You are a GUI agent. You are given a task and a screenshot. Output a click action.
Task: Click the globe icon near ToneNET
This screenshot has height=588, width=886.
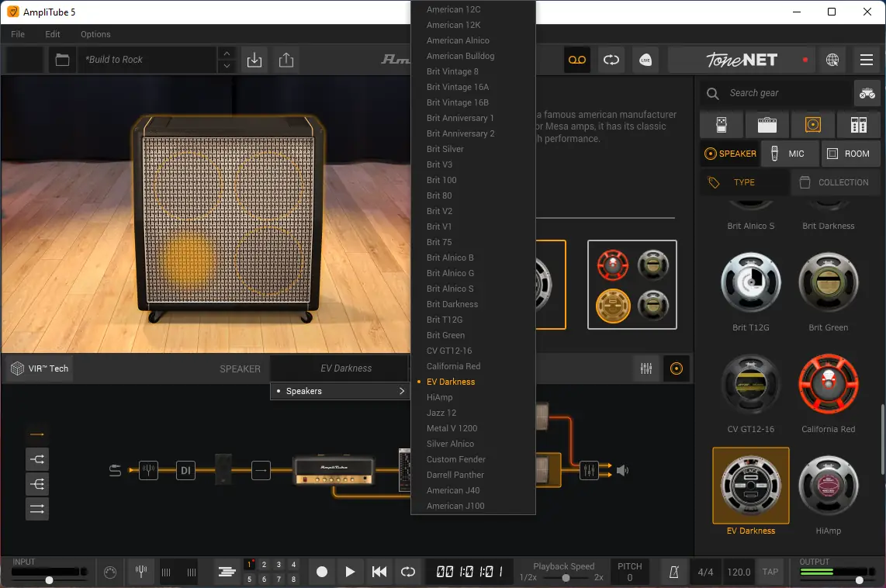pos(832,60)
